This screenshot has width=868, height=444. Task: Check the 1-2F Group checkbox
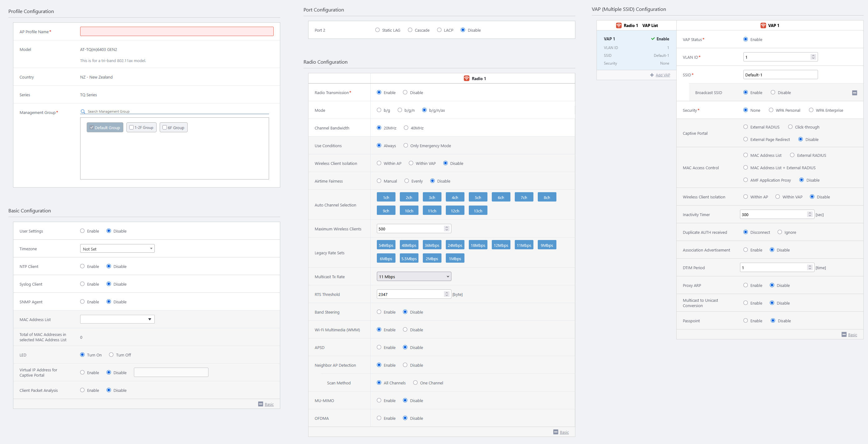[131, 127]
